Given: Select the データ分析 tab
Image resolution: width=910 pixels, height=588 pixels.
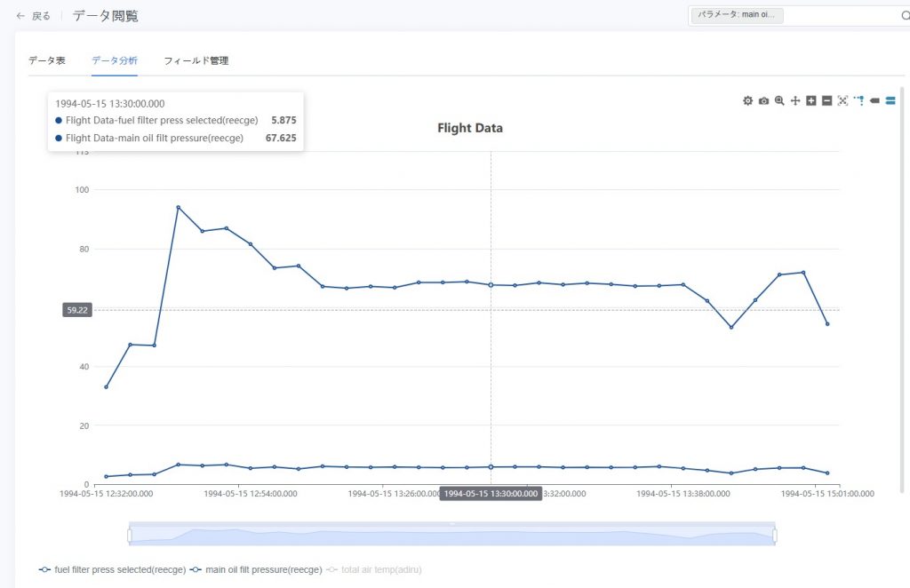Looking at the screenshot, I should [114, 60].
